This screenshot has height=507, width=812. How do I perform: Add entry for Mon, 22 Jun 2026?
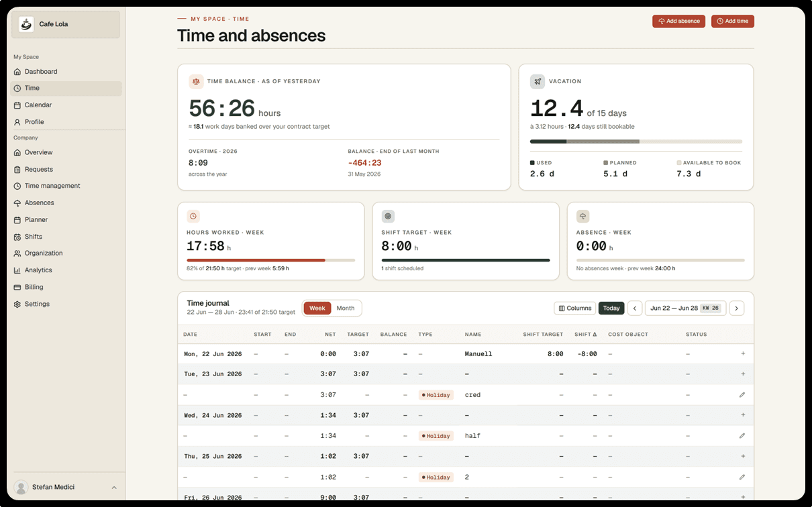pos(743,353)
